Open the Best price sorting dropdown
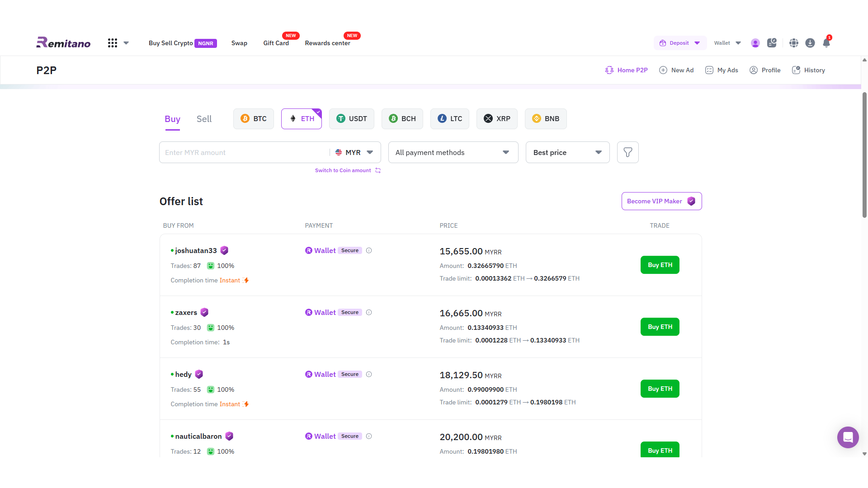This screenshot has height=488, width=868. click(x=567, y=152)
